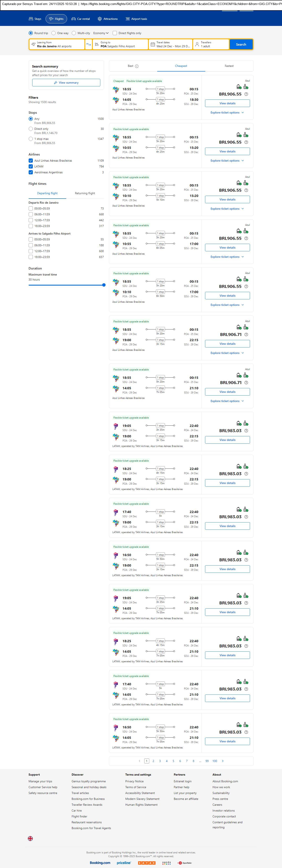Switch to the Returning flight tab
Screen dimensions: 282x868
click(x=85, y=193)
